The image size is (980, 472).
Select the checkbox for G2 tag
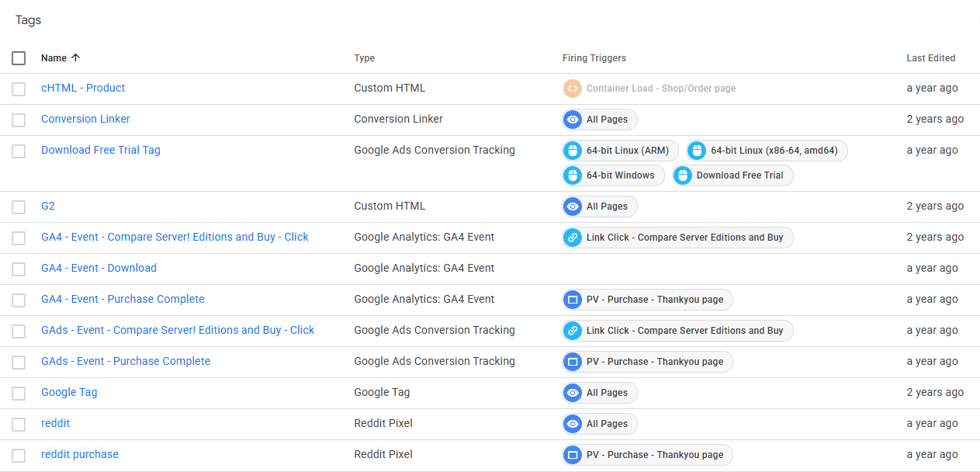point(19,206)
